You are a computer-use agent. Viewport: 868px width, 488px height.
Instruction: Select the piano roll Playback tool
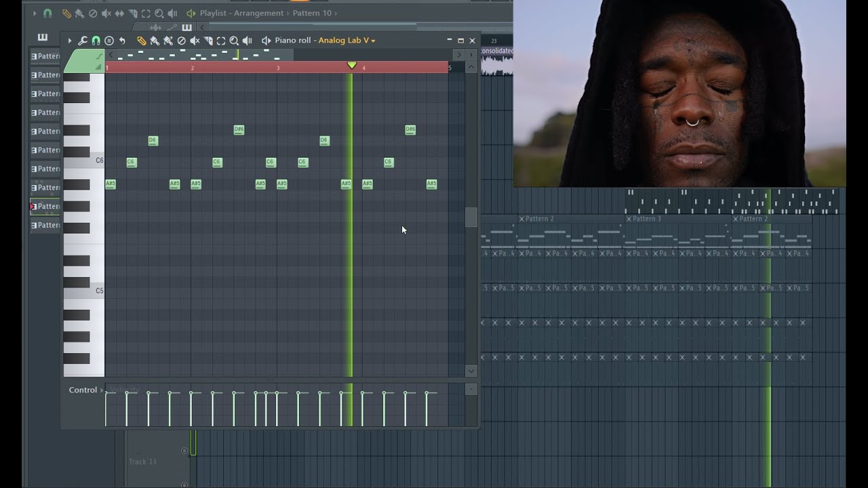click(x=247, y=41)
